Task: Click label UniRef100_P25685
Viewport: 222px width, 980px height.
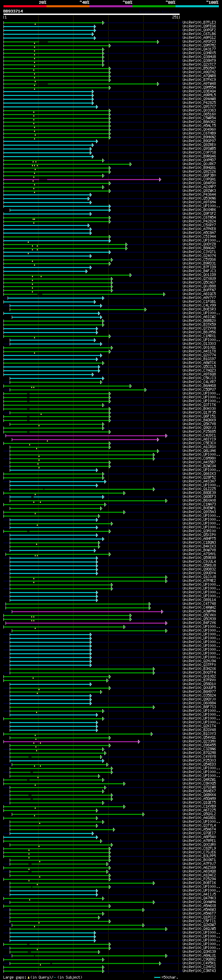Action: (x=199, y=432)
